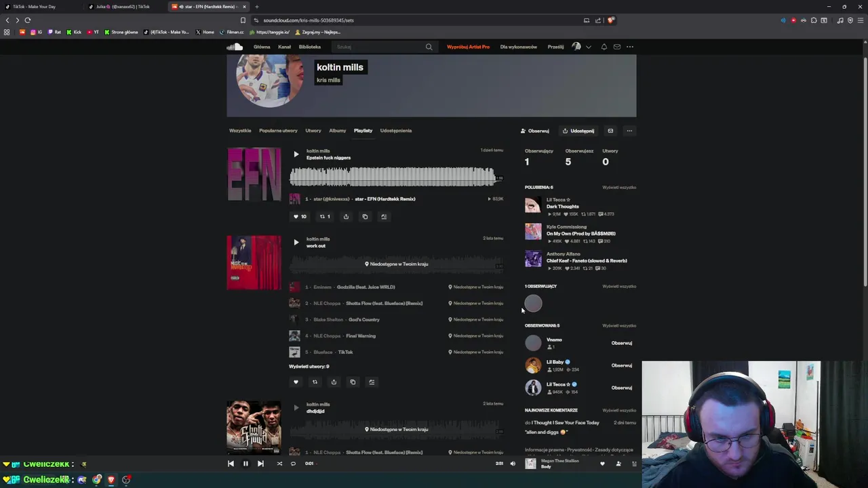Screen dimensions: 868x488
Task: Open Biblioteka in the header navigation
Action: pos(310,47)
